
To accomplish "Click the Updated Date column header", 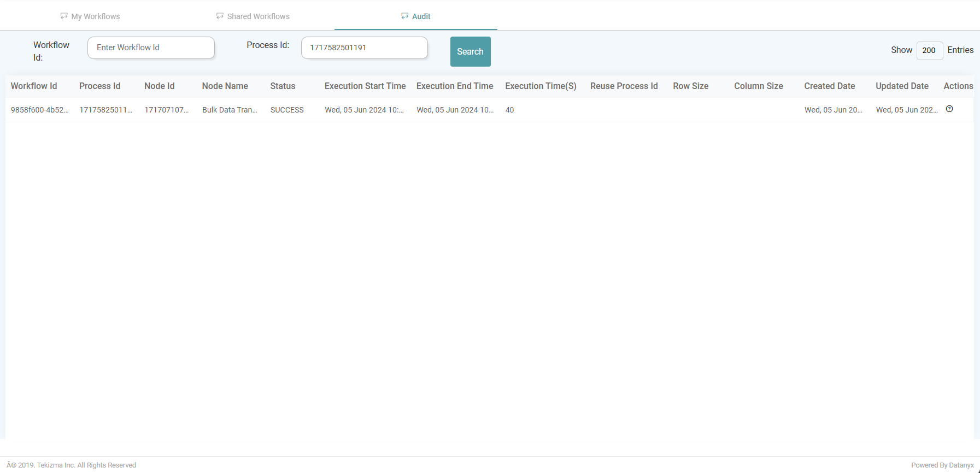I will click(902, 86).
